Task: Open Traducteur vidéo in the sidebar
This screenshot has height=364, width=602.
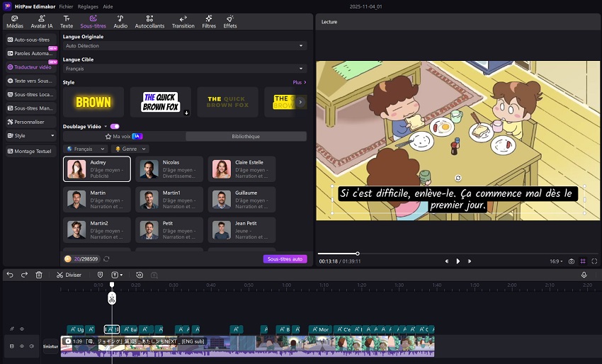Action: (30, 67)
